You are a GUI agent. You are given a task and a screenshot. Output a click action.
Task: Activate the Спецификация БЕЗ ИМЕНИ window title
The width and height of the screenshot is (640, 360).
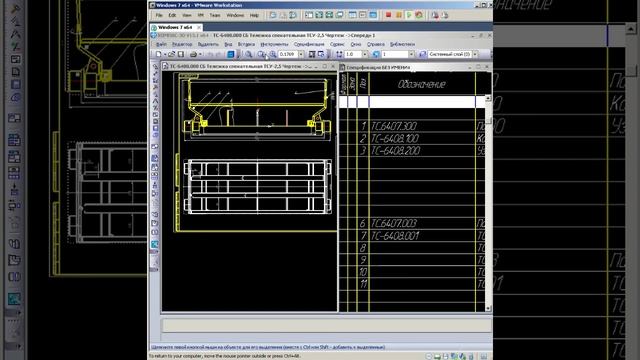(x=378, y=67)
